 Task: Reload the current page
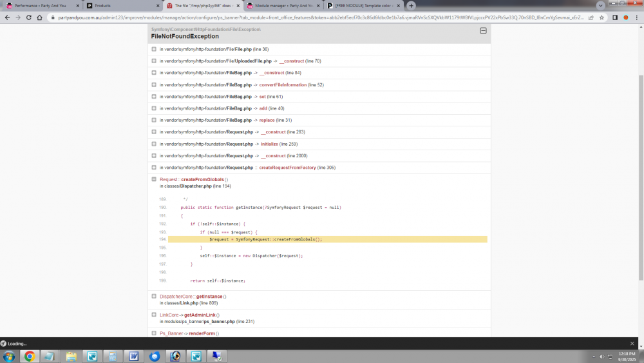point(29,17)
